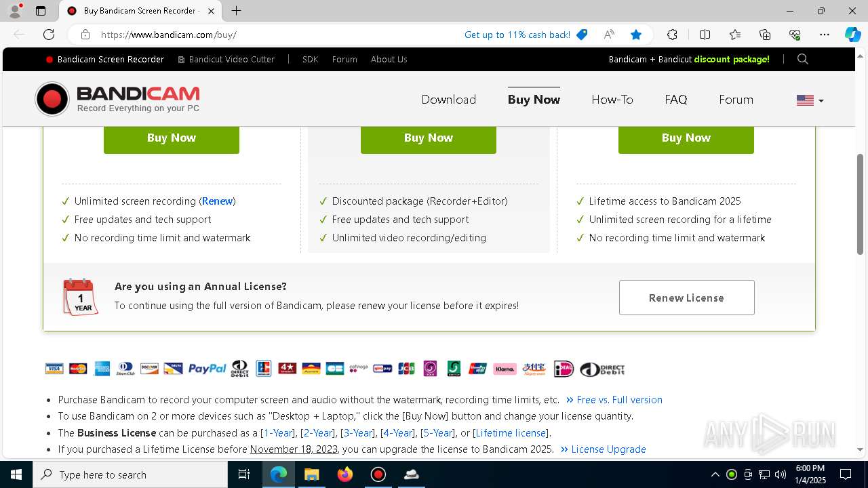
Task: Open the language flag dropdown
Action: pyautogui.click(x=810, y=100)
